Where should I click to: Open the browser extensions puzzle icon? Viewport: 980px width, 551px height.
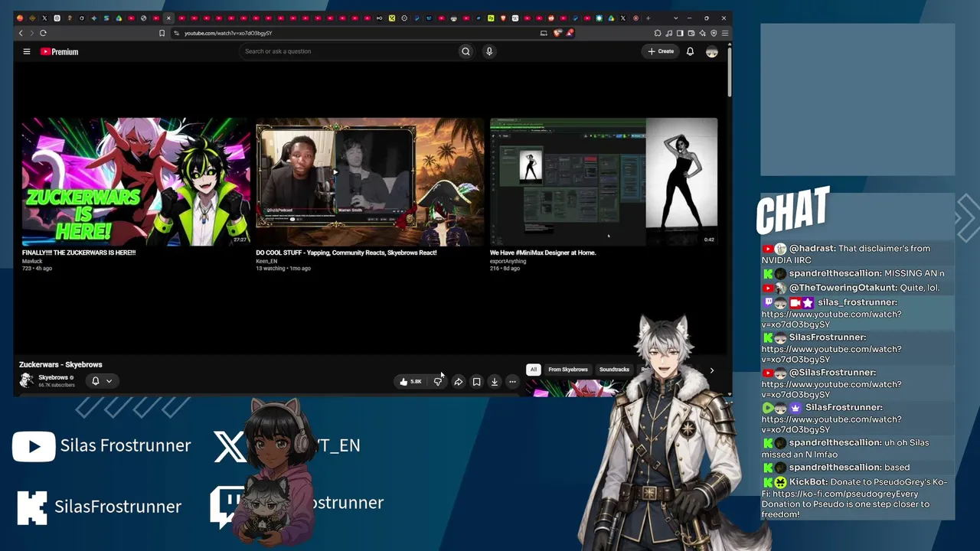point(658,33)
